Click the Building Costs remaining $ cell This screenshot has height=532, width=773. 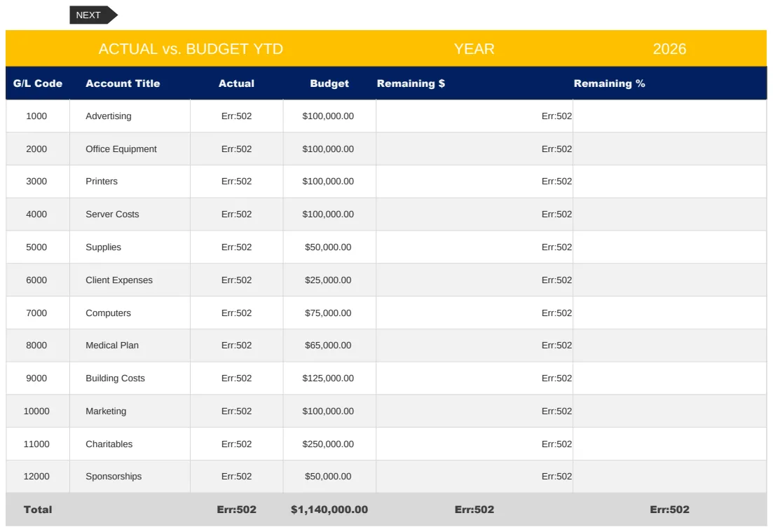pos(474,378)
